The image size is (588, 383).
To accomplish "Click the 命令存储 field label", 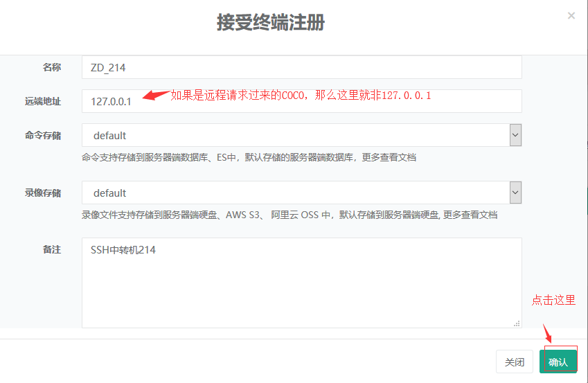I will coord(43,136).
